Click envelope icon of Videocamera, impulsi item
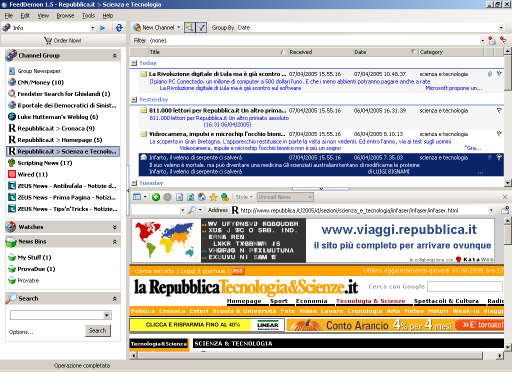Image resolution: width=512 pixels, height=372 pixels. point(144,134)
